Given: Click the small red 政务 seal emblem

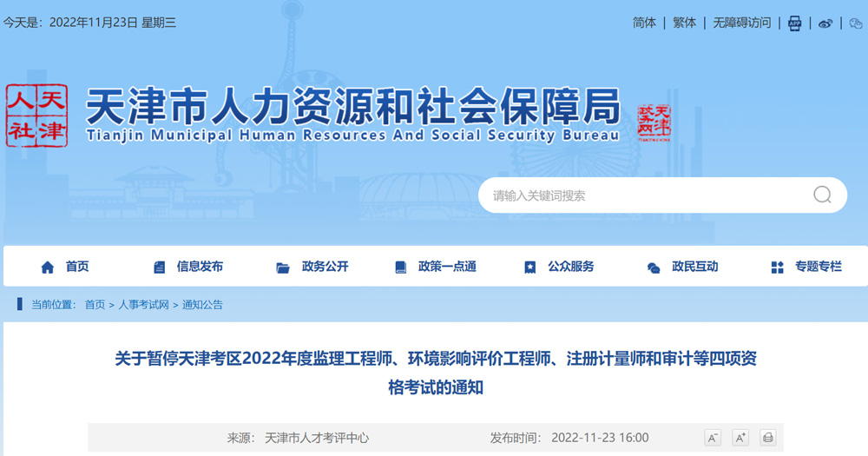Looking at the screenshot, I should (x=654, y=122).
